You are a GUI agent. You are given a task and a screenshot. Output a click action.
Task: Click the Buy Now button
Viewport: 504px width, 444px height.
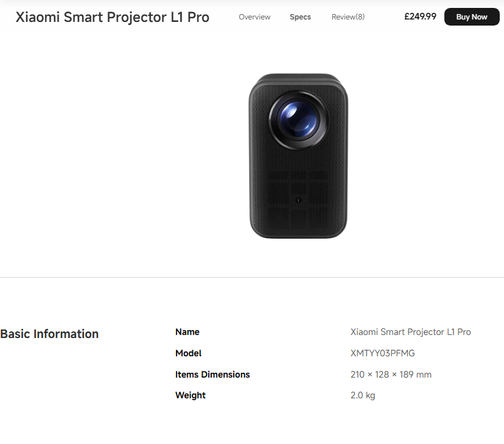tap(472, 16)
